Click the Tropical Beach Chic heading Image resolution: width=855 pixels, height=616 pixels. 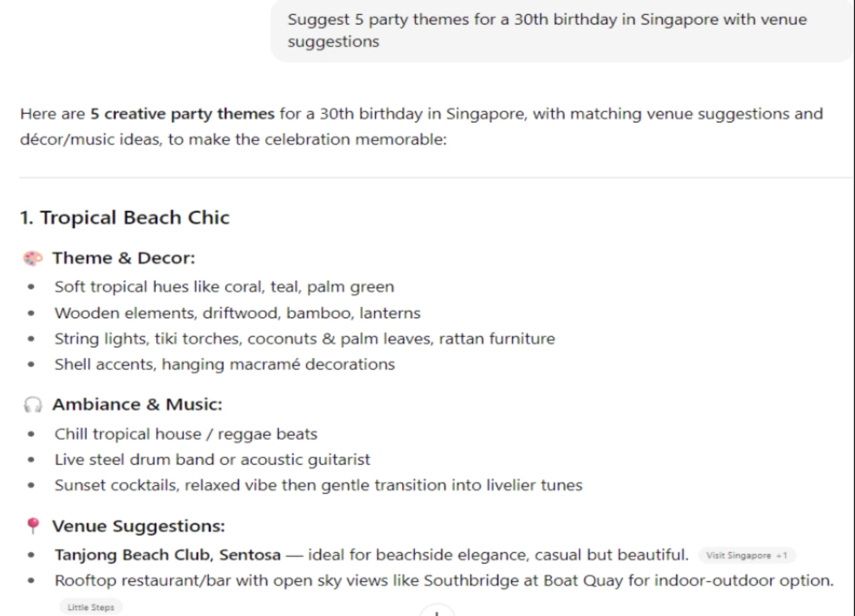coord(124,218)
